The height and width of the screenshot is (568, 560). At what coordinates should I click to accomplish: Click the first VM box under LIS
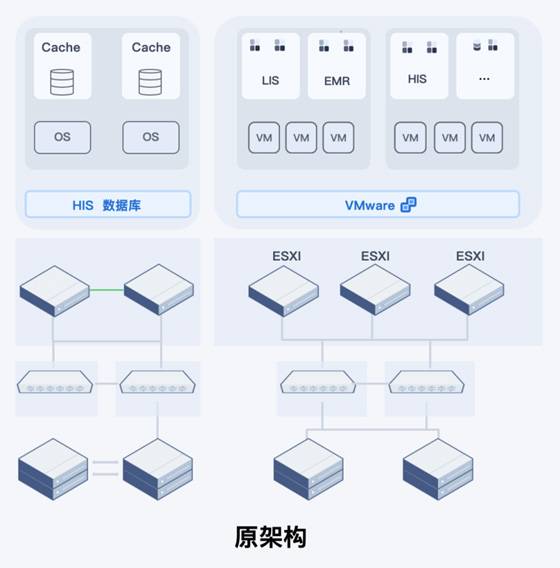pos(264,138)
